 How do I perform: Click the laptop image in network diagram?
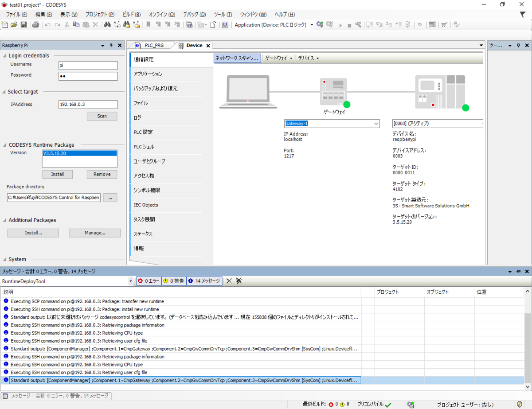pyautogui.click(x=248, y=92)
